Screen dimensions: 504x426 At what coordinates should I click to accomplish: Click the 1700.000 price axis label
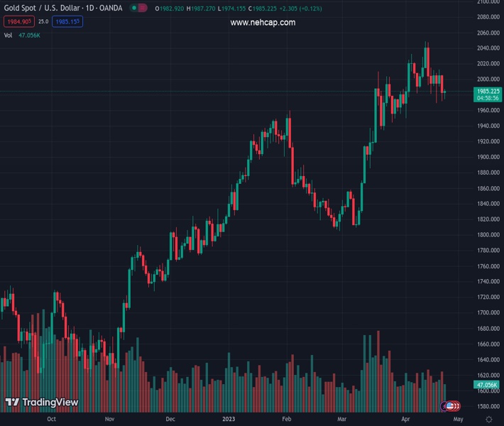click(x=488, y=312)
